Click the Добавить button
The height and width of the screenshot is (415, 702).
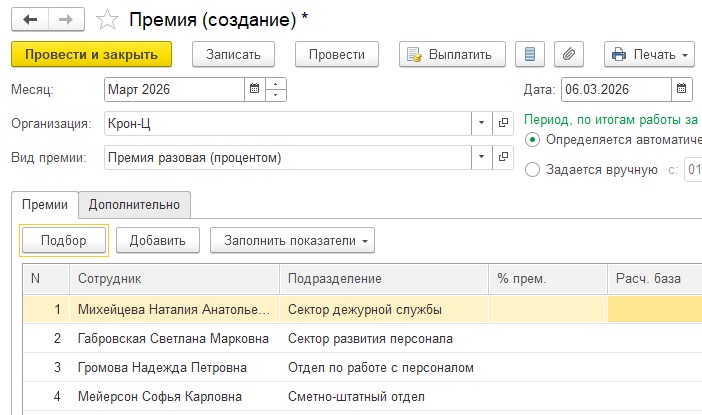coord(158,241)
